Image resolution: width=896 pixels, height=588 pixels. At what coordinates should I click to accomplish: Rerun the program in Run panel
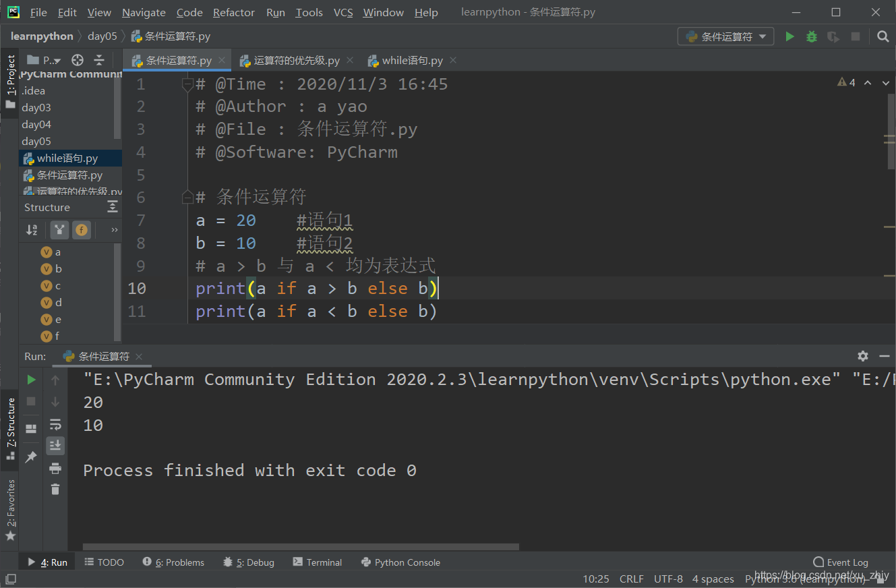pos(31,380)
